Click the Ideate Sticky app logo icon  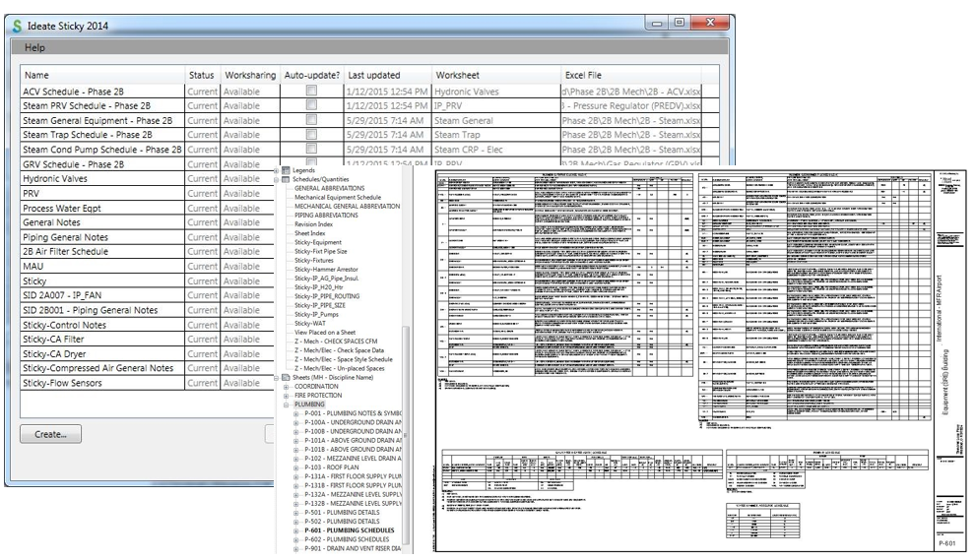coord(17,26)
